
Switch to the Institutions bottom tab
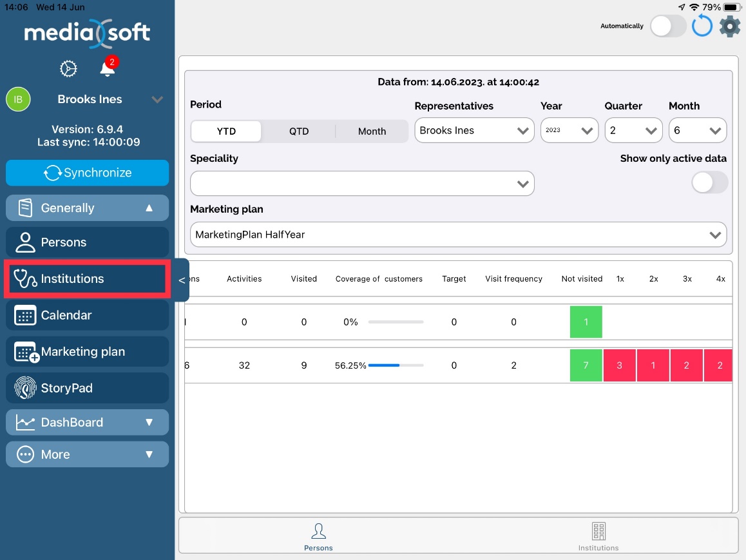tap(598, 536)
